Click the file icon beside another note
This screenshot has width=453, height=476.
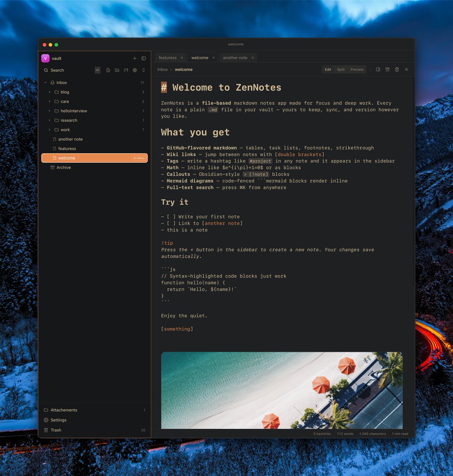coord(54,139)
